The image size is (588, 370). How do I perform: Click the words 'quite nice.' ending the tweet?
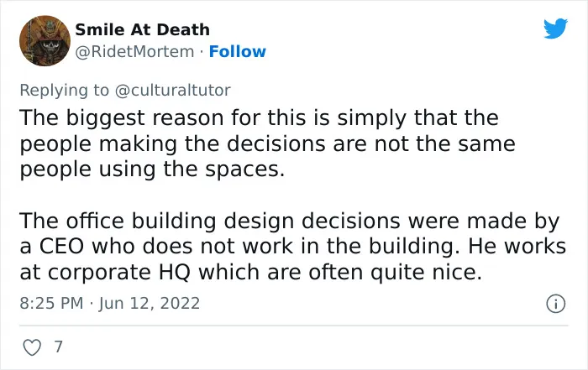click(426, 273)
